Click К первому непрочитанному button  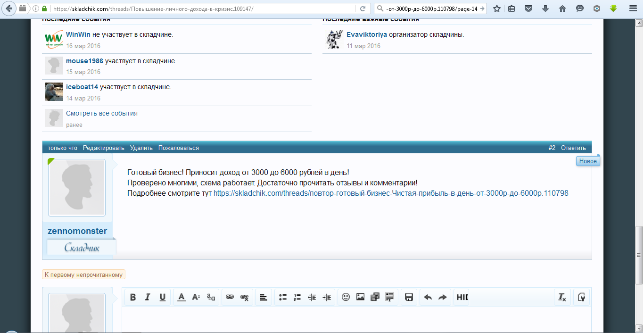click(84, 275)
